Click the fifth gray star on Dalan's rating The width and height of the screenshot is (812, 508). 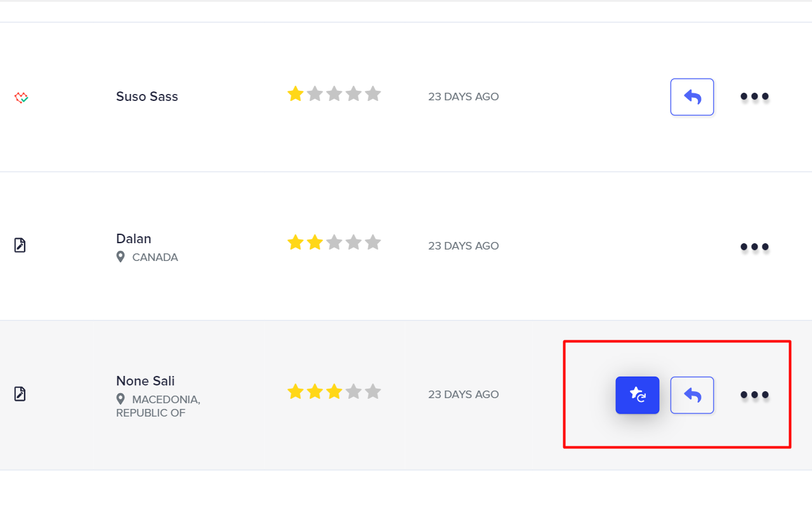click(x=373, y=242)
